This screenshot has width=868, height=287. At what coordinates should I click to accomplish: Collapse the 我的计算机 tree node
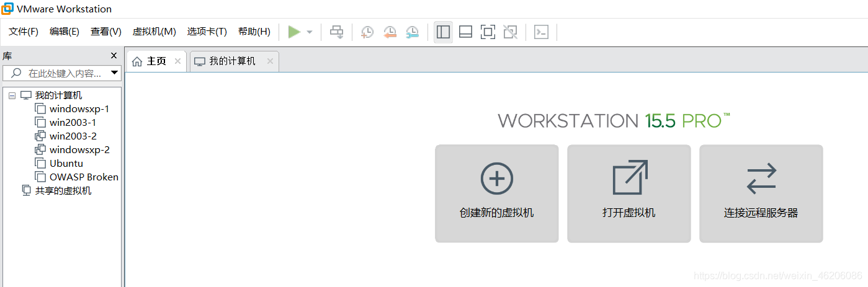tap(12, 95)
